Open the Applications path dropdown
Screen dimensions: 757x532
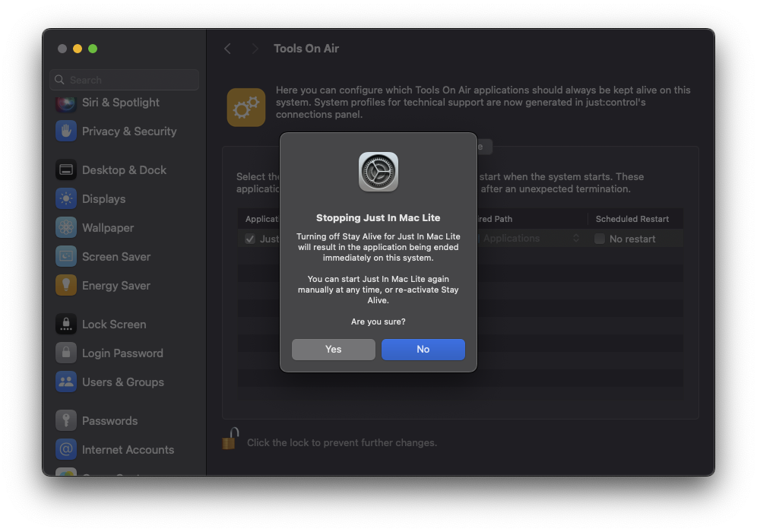529,239
